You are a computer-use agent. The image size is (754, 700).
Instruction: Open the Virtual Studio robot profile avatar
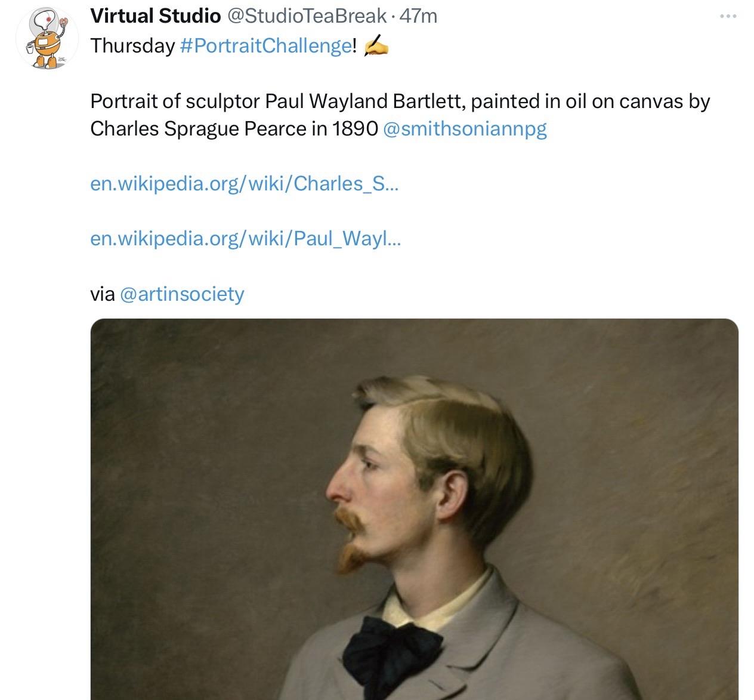(47, 39)
